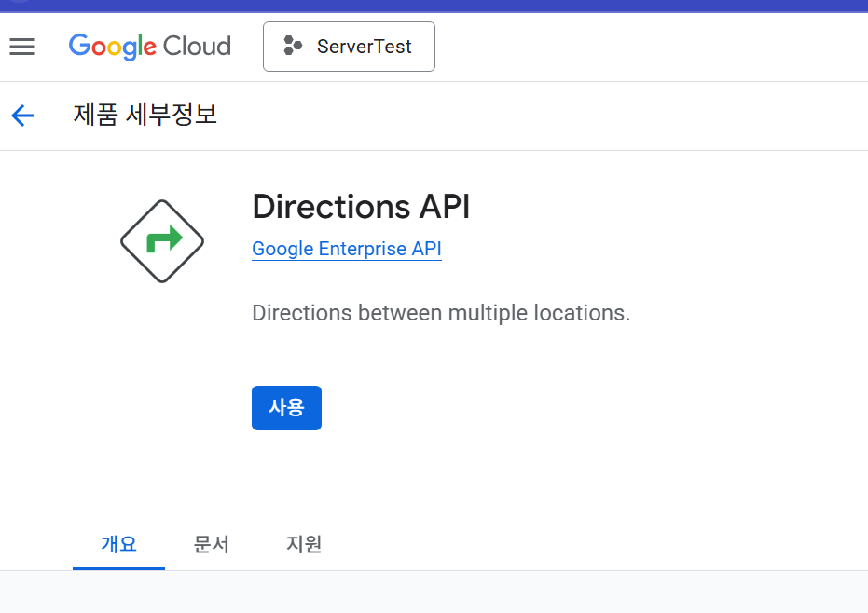This screenshot has width=868, height=613.
Task: Click the blue 사용 enable button
Action: [x=286, y=408]
